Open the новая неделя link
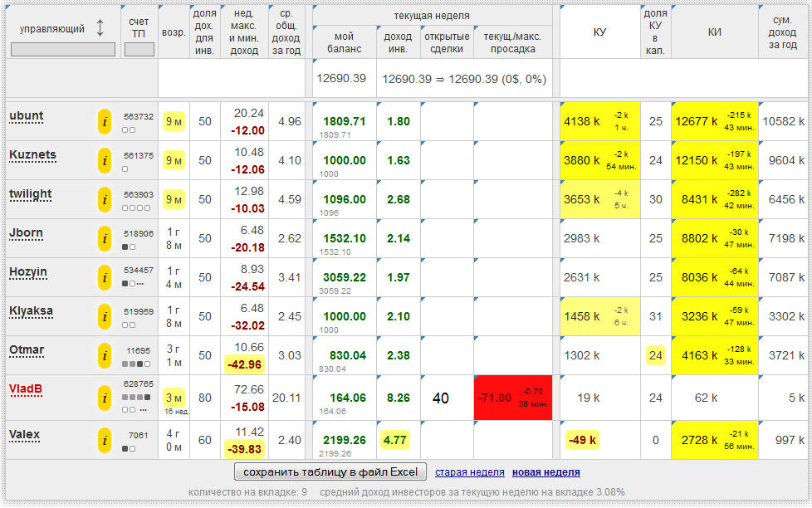 click(x=545, y=472)
